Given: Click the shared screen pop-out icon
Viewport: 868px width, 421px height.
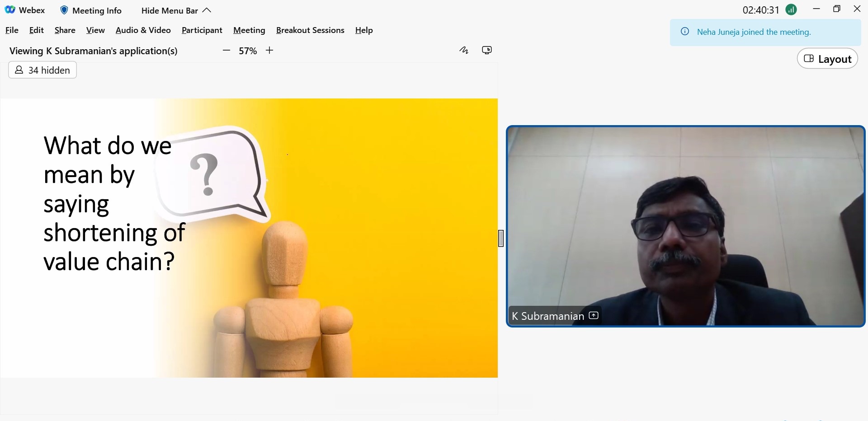Looking at the screenshot, I should (x=487, y=51).
